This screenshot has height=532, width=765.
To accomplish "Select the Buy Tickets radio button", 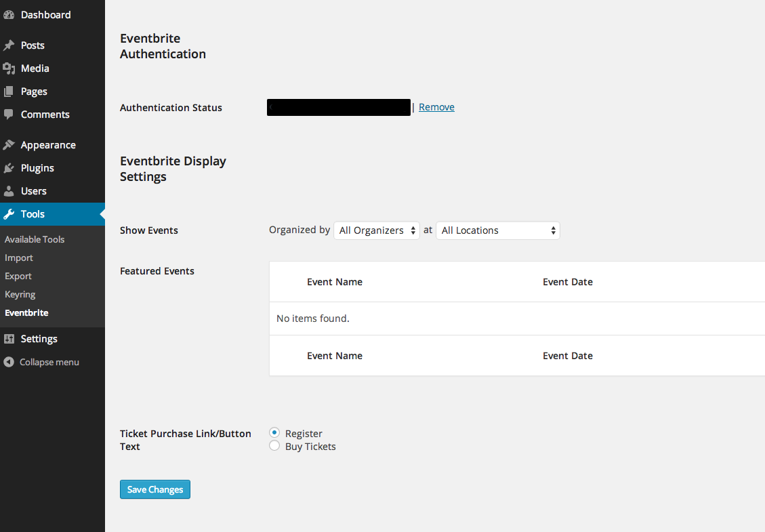I will (x=274, y=446).
